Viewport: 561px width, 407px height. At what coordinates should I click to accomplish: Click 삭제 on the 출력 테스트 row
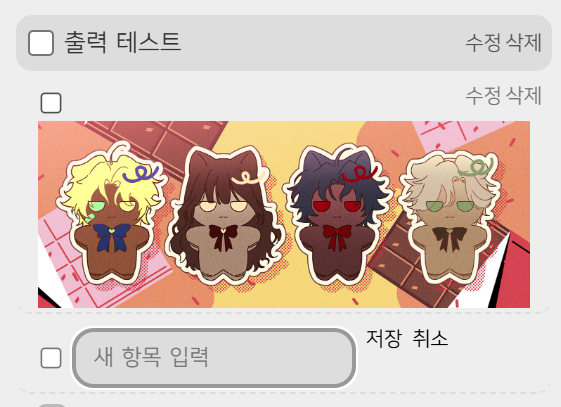click(523, 43)
